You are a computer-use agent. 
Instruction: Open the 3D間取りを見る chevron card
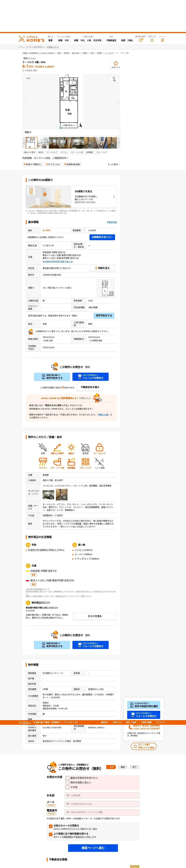click(x=71, y=197)
